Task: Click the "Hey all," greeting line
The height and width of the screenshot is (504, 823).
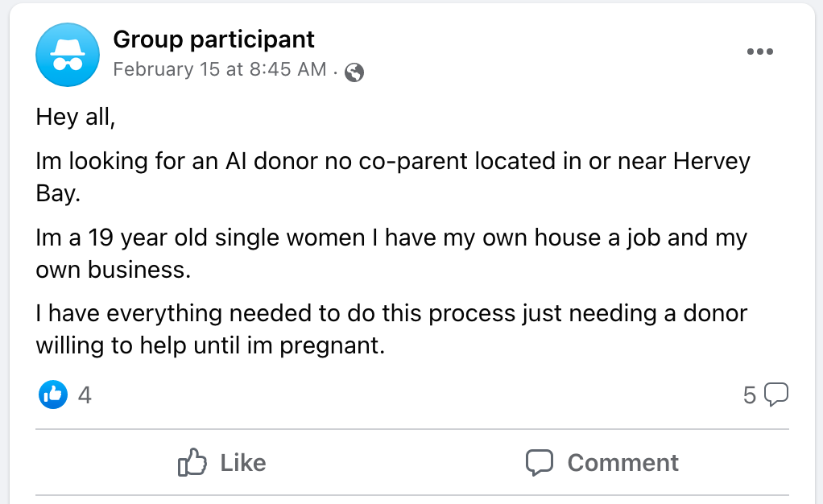Action: click(x=76, y=117)
